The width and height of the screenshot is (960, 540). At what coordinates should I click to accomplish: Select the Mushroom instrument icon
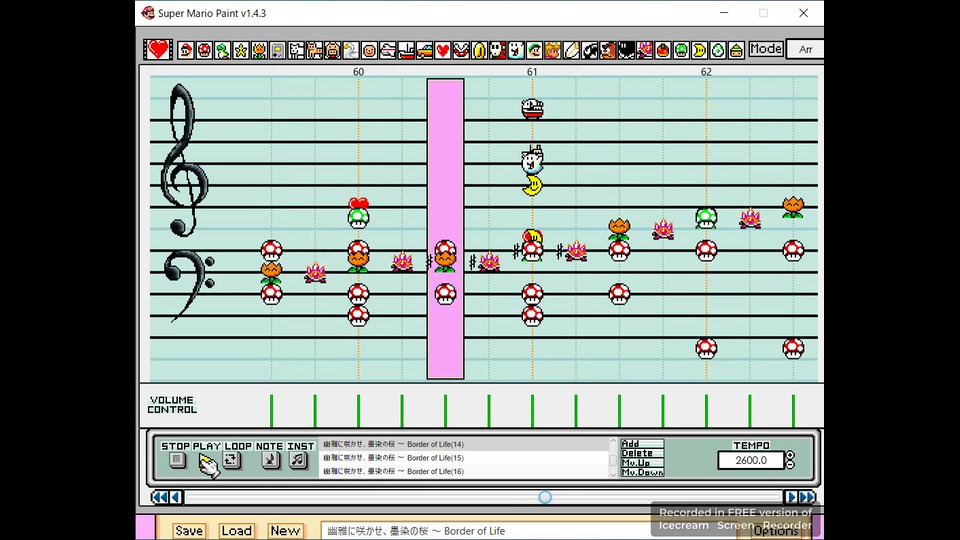pyautogui.click(x=204, y=50)
